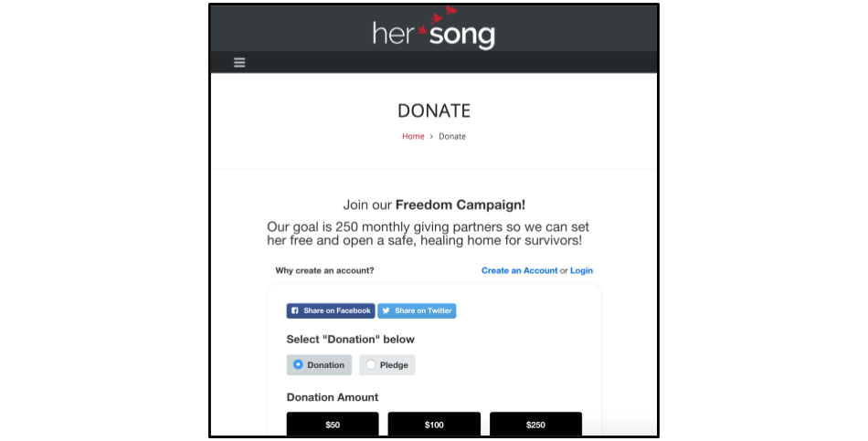Image resolution: width=868 pixels, height=441 pixels.
Task: Select the Pledge radio button
Action: click(x=370, y=364)
